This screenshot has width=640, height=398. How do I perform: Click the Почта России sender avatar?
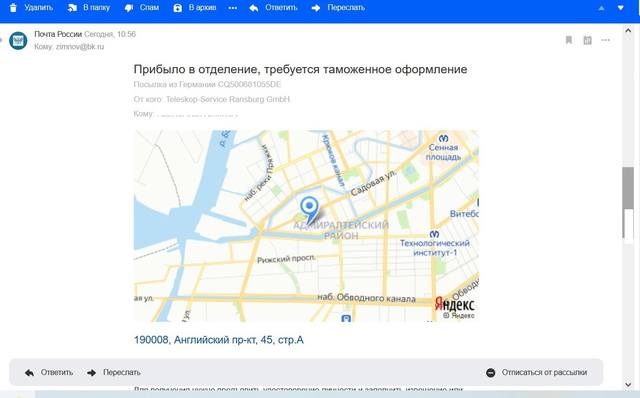coord(18,40)
